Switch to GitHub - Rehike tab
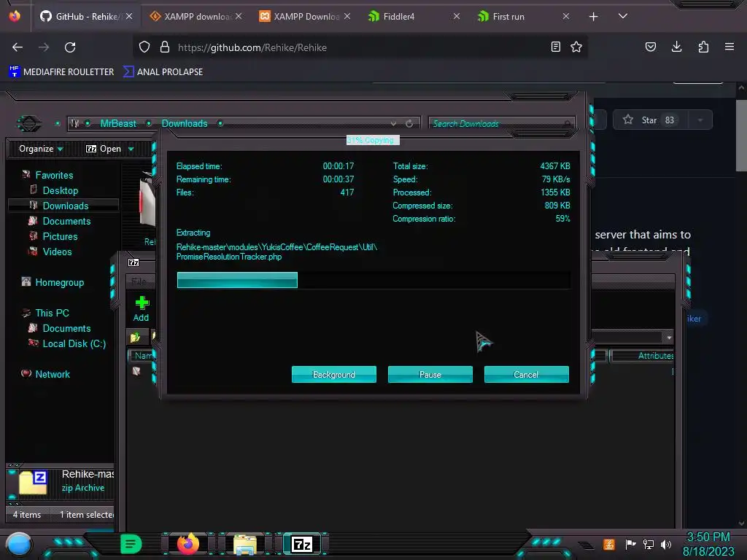 pyautogui.click(x=86, y=17)
